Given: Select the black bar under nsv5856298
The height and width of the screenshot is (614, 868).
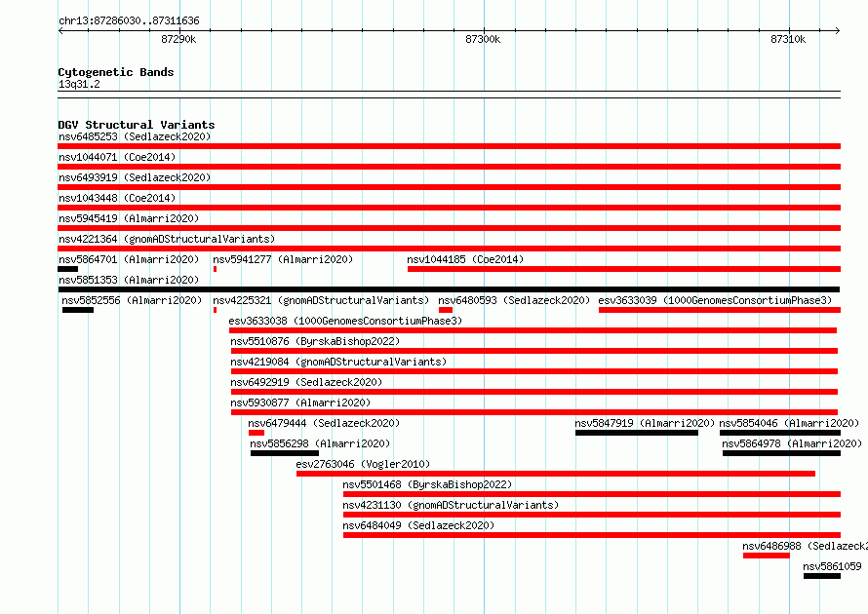Looking at the screenshot, I should 285,453.
